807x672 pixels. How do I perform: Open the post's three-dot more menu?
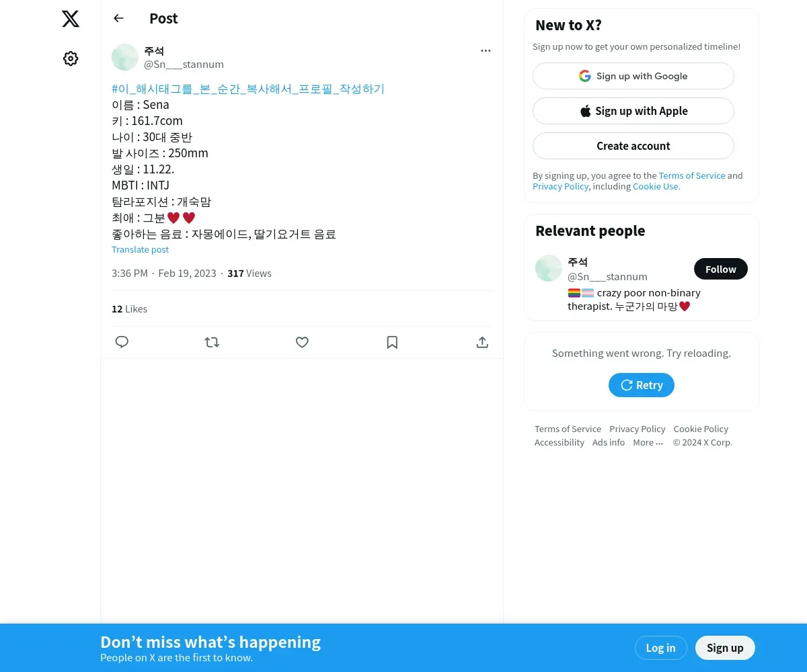(x=486, y=50)
